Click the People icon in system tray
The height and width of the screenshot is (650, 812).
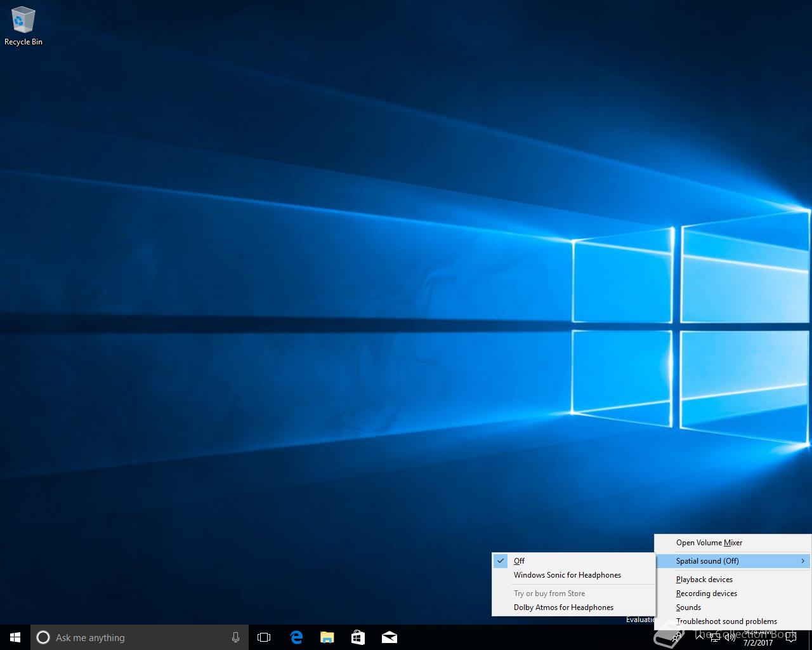678,637
